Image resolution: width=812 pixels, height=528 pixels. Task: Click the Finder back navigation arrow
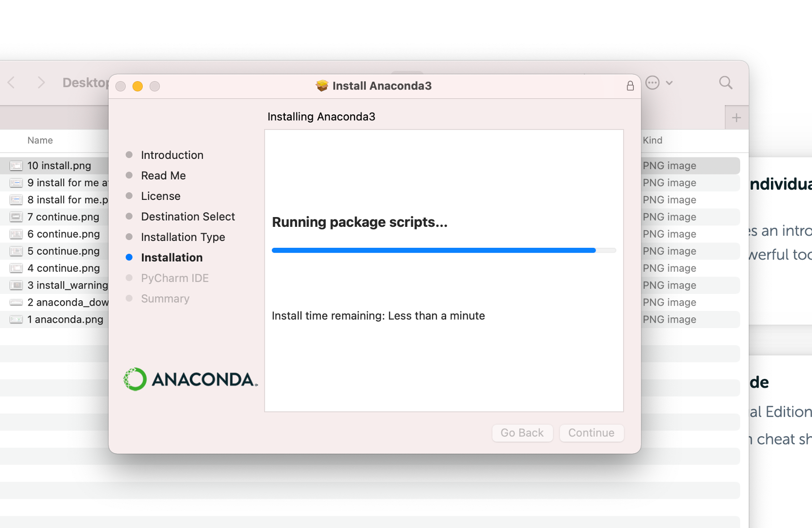[11, 83]
